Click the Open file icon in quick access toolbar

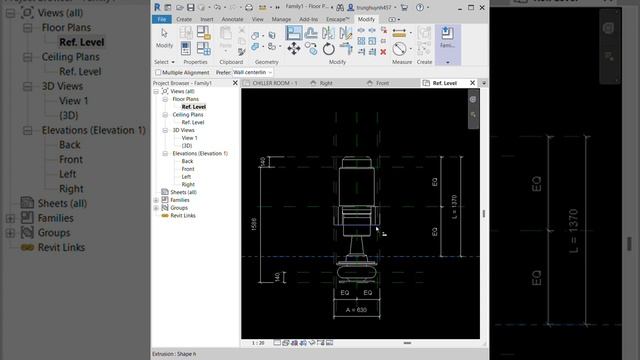coord(180,7)
